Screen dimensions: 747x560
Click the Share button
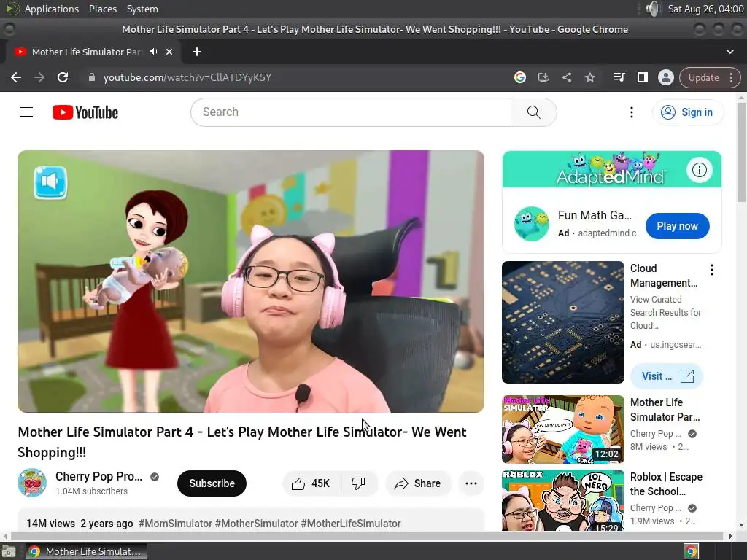[x=418, y=483]
